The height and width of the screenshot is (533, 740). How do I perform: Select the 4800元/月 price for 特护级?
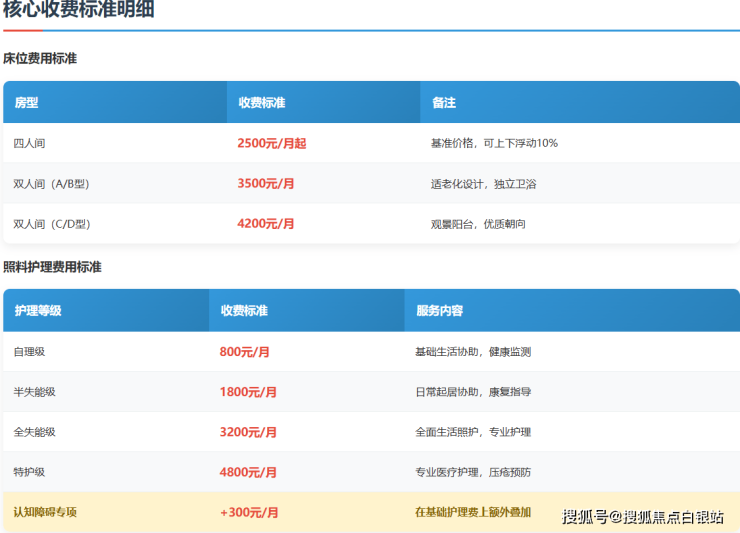(248, 472)
